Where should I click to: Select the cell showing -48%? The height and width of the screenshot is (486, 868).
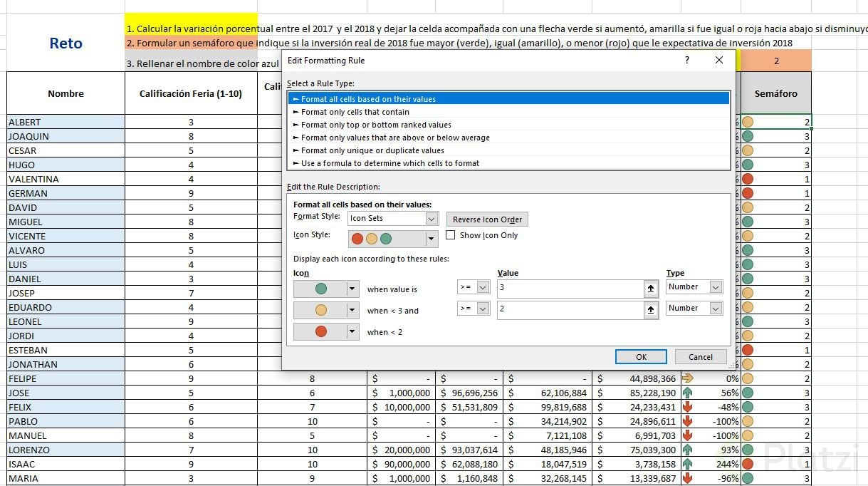711,407
